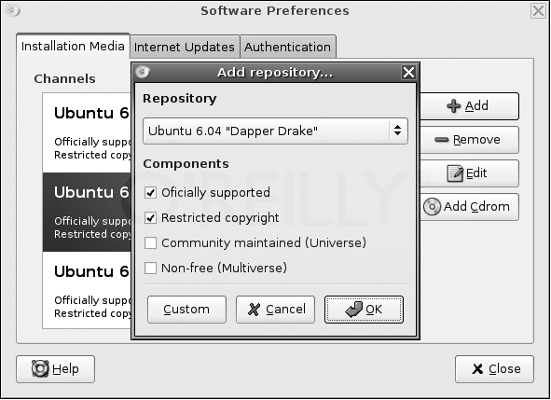The width and height of the screenshot is (551, 400).
Task: Open the Repository combo box arrows
Action: [397, 131]
